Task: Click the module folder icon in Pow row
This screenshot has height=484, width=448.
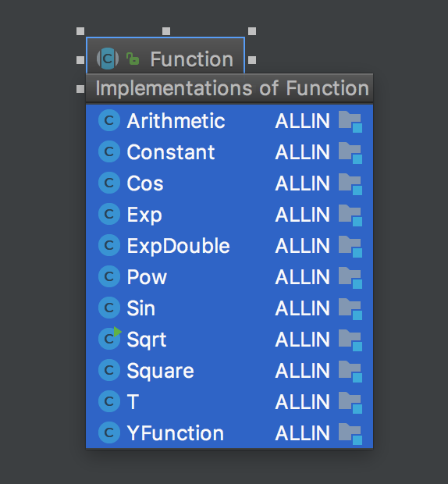Action: pos(350,277)
